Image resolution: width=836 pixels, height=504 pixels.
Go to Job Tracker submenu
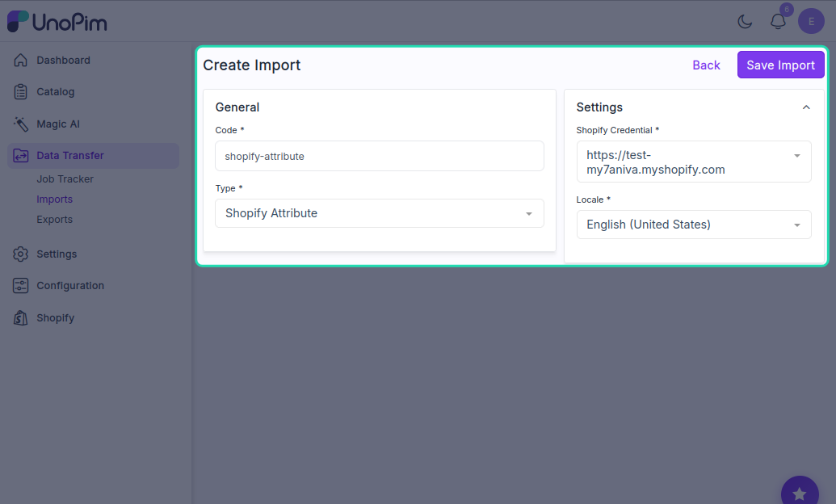(65, 179)
